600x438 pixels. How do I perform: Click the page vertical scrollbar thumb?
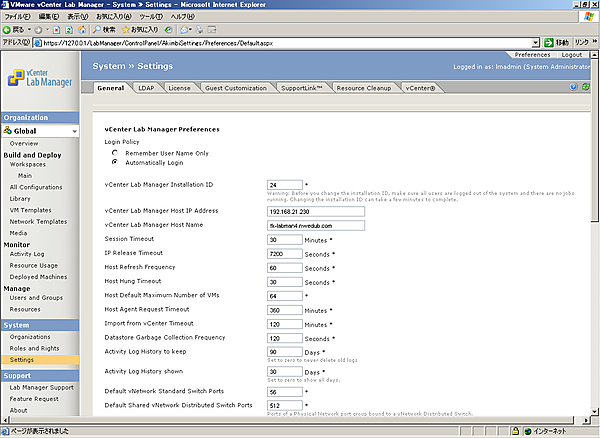[x=594, y=140]
